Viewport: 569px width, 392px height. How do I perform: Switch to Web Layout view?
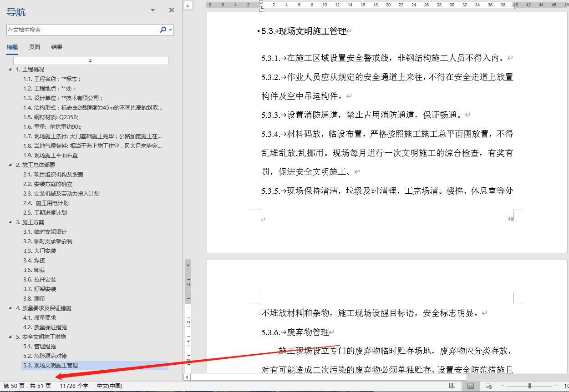(488, 386)
